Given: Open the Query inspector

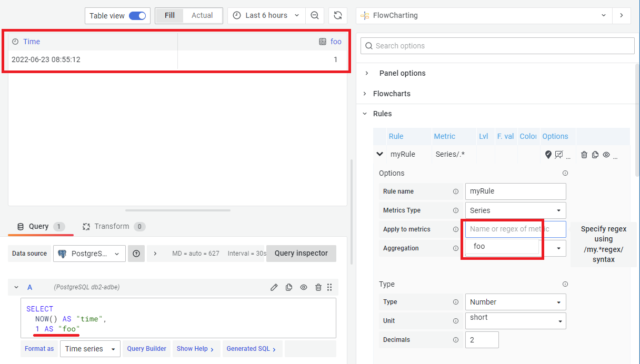Looking at the screenshot, I should tap(301, 253).
